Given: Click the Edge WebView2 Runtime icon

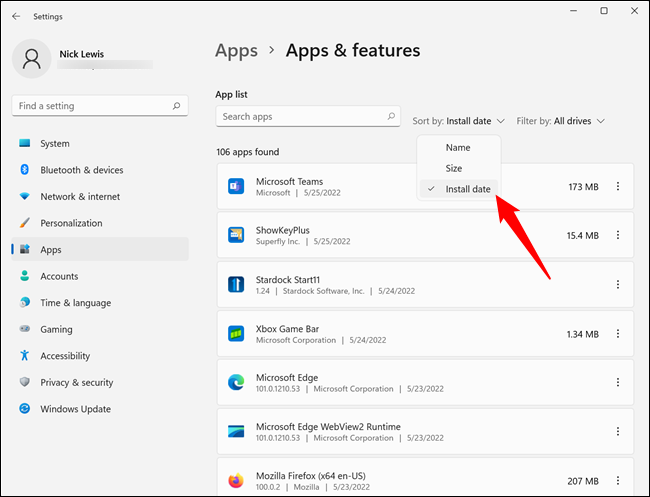Looking at the screenshot, I should [236, 431].
